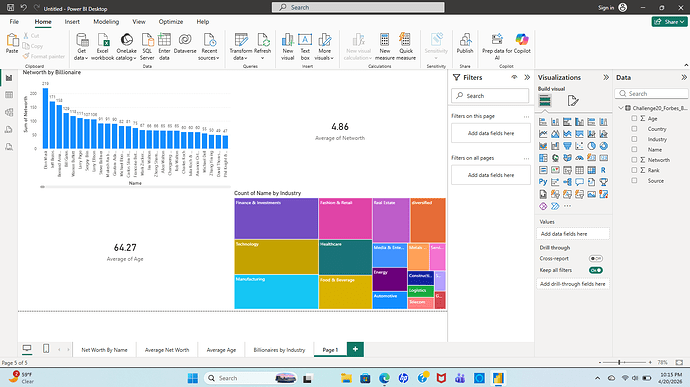Screen dimensions: 690x387
Task: Add a new report page
Action: pos(355,349)
